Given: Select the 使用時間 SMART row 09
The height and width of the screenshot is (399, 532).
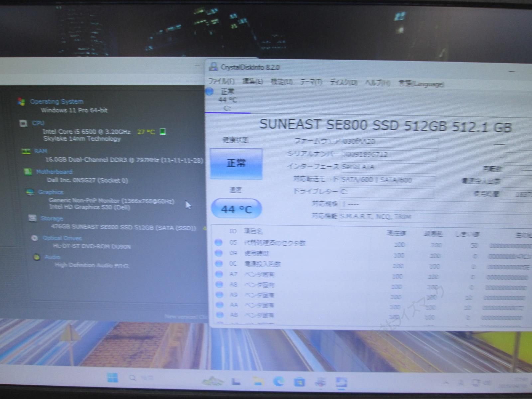Looking at the screenshot, I should 372,254.
